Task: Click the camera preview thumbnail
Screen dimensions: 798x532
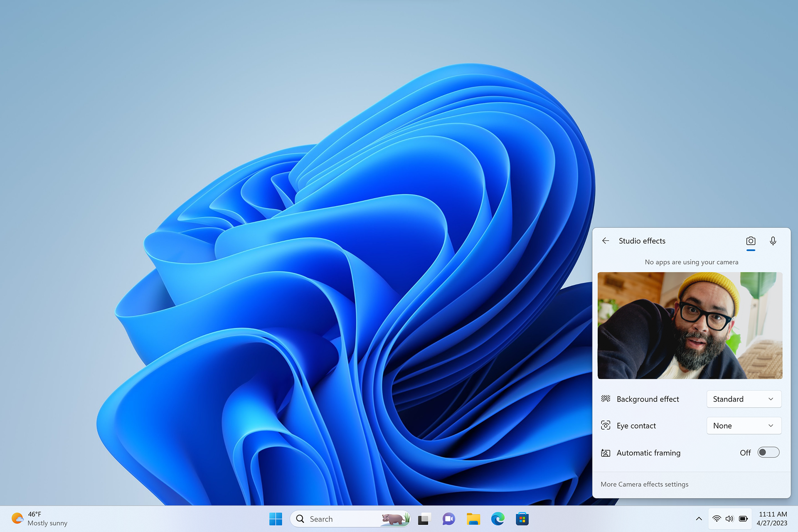Action: pyautogui.click(x=690, y=324)
